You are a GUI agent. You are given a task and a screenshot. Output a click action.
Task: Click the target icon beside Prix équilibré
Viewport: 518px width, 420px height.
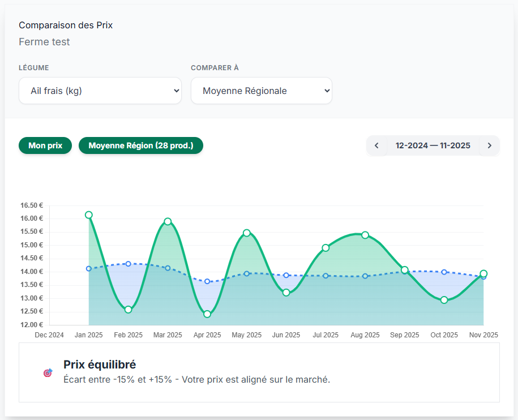[x=48, y=372]
